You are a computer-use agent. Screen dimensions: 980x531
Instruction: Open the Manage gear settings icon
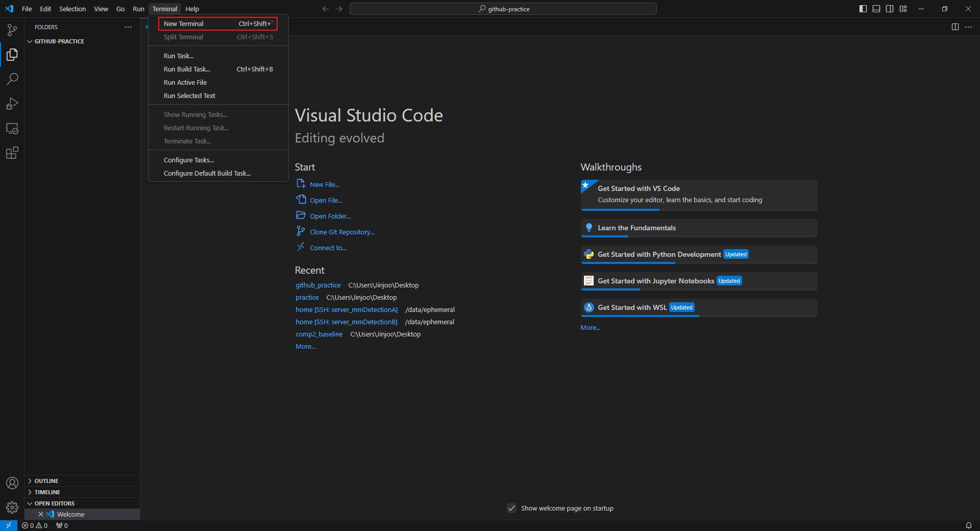[x=12, y=507]
